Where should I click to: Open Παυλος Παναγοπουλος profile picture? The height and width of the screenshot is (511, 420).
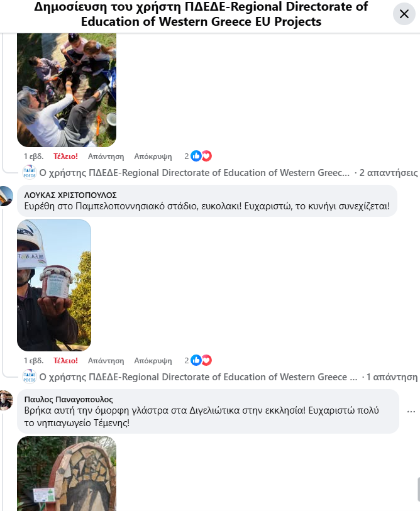6,400
